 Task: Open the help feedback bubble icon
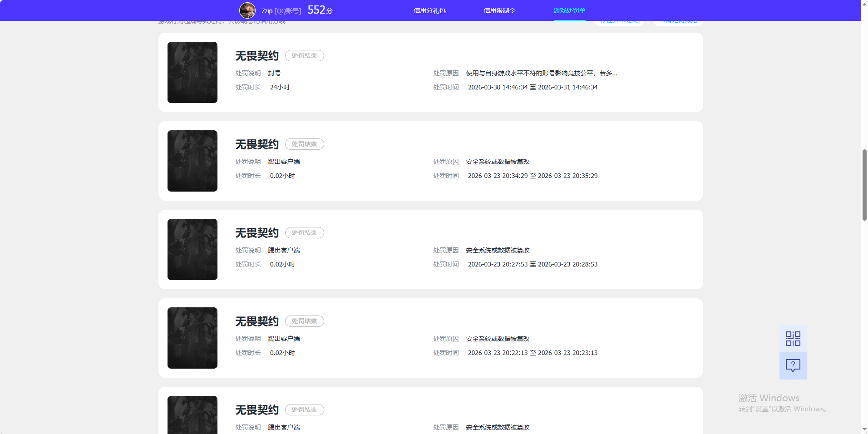click(x=793, y=366)
